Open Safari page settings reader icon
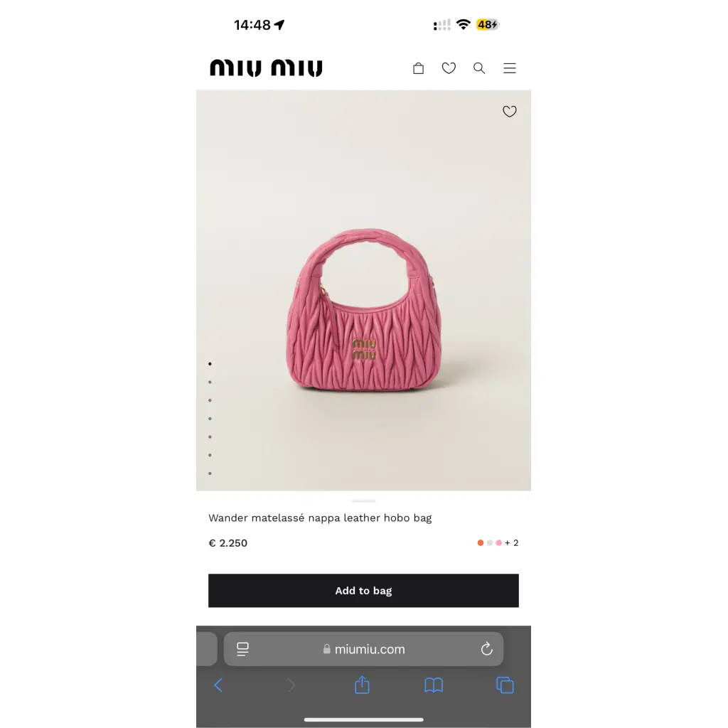The width and height of the screenshot is (728, 728). pyautogui.click(x=243, y=649)
